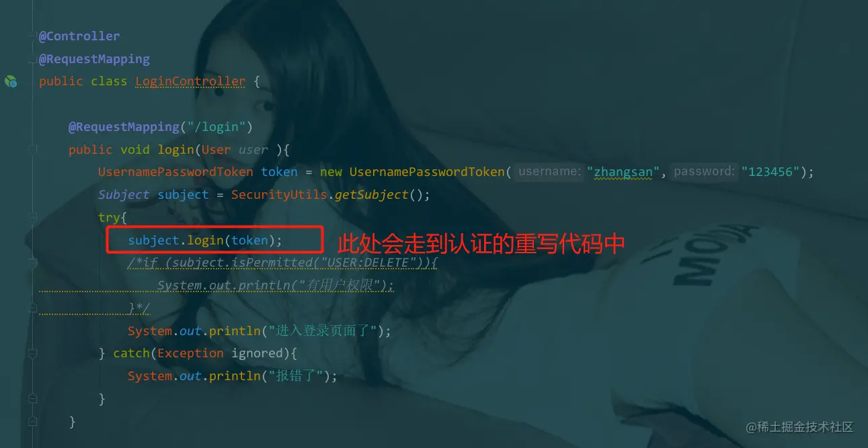Place cursor in "zhangsan" string literal
This screenshot has height=448, width=868.
point(623,172)
